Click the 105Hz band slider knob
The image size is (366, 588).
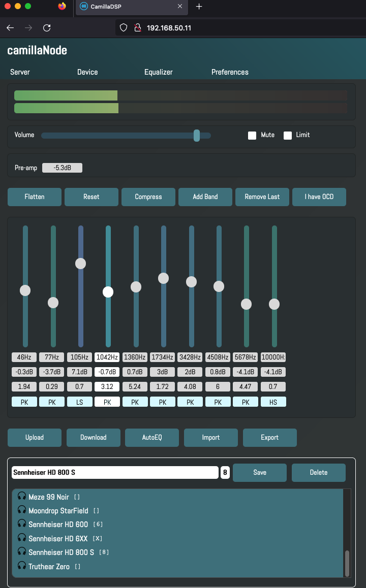coord(81,263)
